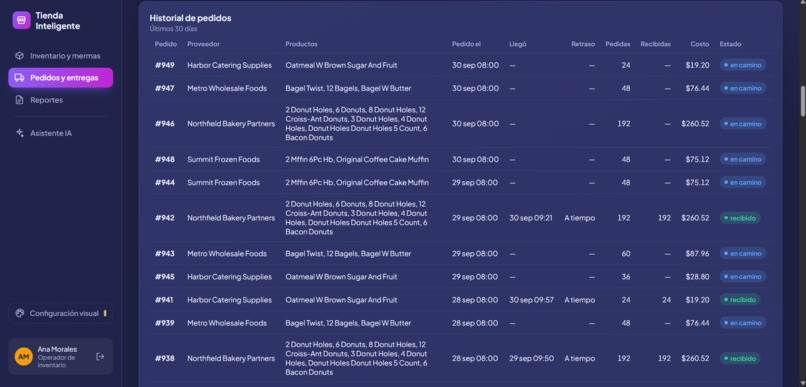This screenshot has width=806, height=387.
Task: Click en camino status badge for order #939
Action: point(743,323)
